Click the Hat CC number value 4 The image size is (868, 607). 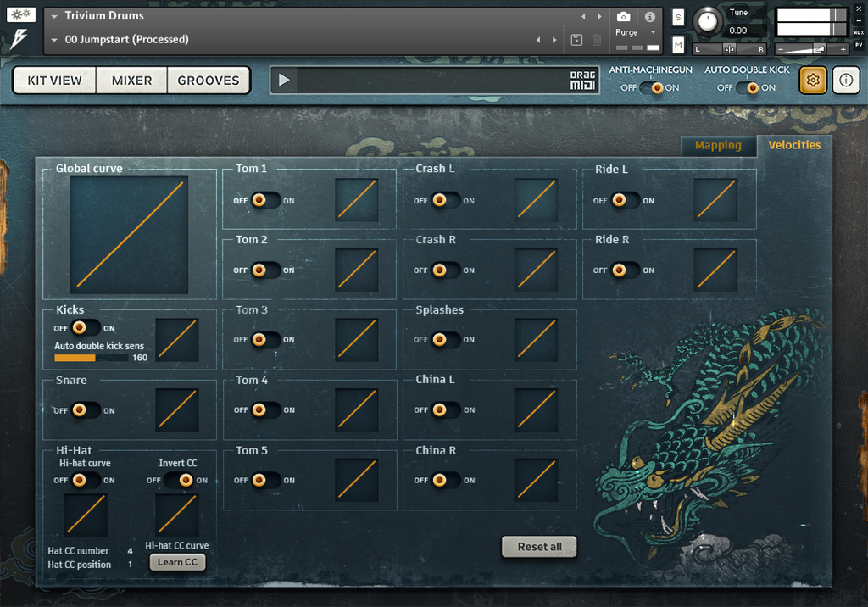click(x=130, y=551)
